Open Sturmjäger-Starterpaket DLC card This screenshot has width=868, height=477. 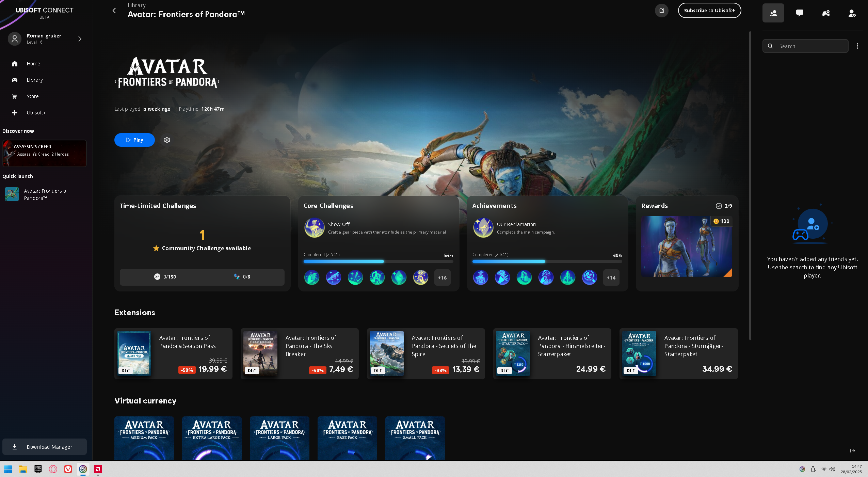click(x=678, y=353)
